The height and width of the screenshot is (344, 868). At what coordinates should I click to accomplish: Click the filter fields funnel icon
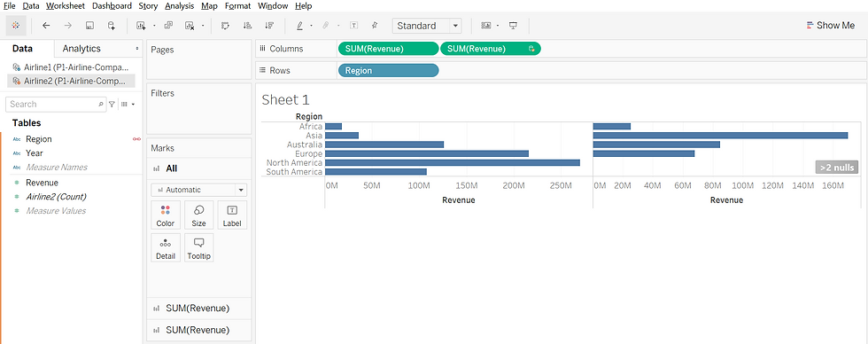[x=112, y=104]
